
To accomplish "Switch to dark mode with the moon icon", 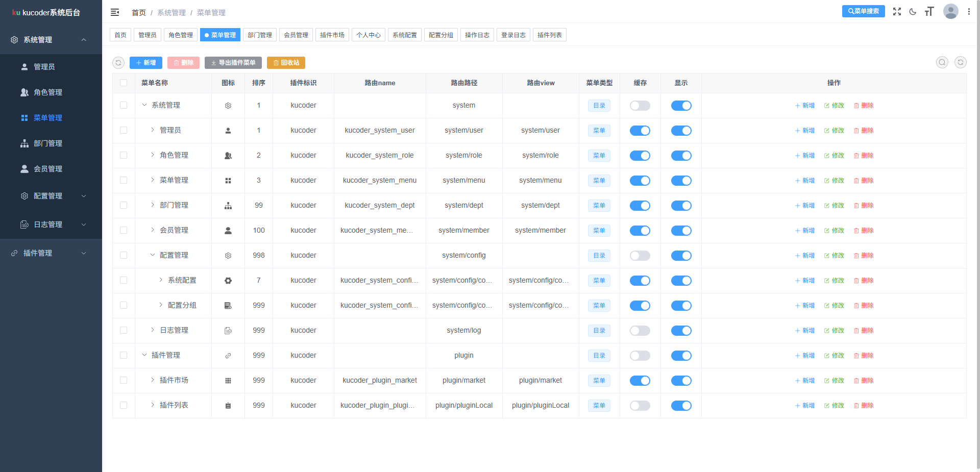I will coord(913,12).
